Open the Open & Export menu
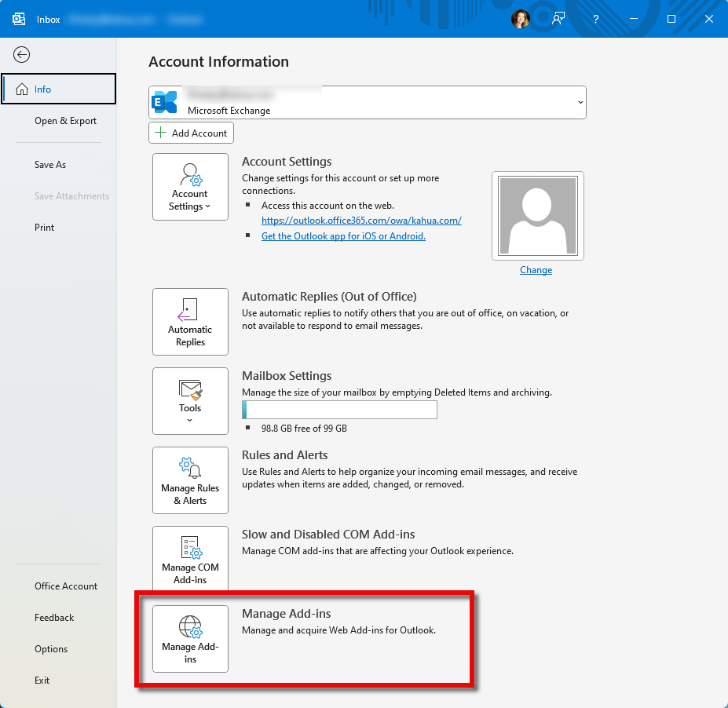The image size is (728, 708). (65, 121)
